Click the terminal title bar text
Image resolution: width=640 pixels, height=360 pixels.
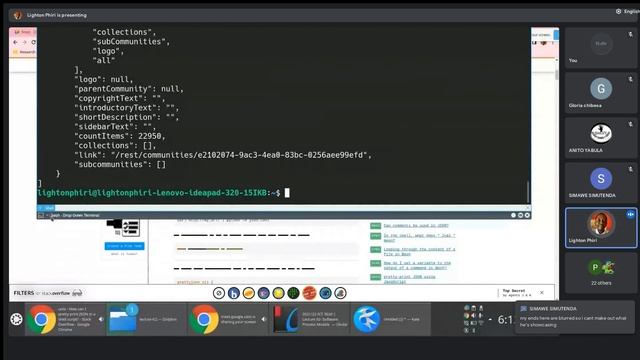coord(75,215)
